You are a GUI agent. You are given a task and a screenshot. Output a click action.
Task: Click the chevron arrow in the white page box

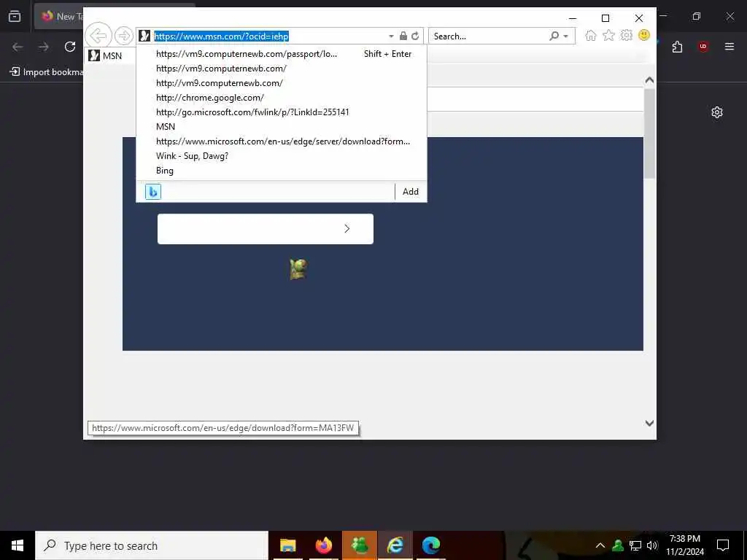[x=347, y=229]
